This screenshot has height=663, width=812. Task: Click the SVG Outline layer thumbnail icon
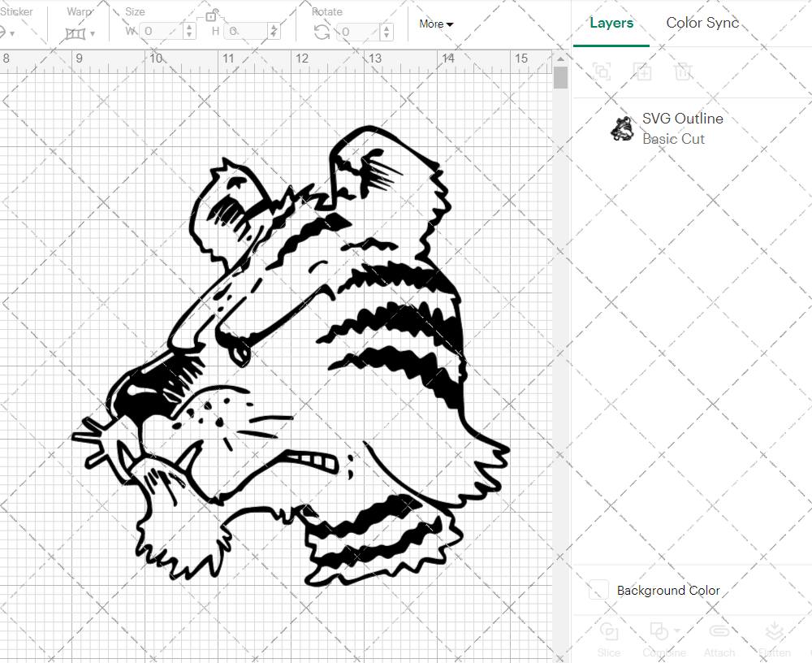pyautogui.click(x=621, y=128)
